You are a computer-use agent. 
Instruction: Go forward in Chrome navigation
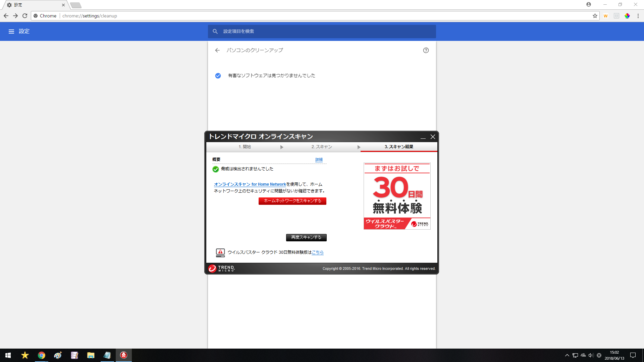coord(15,16)
